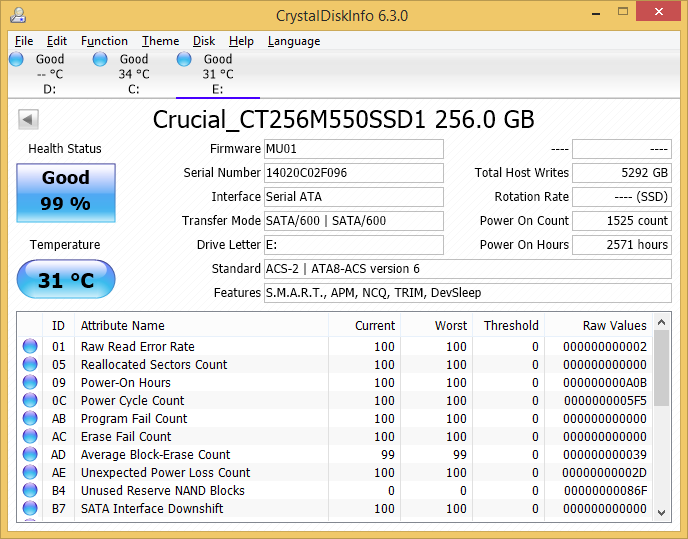Click the Raw Values column header
Screen dimensions: 688x539
pos(598,326)
